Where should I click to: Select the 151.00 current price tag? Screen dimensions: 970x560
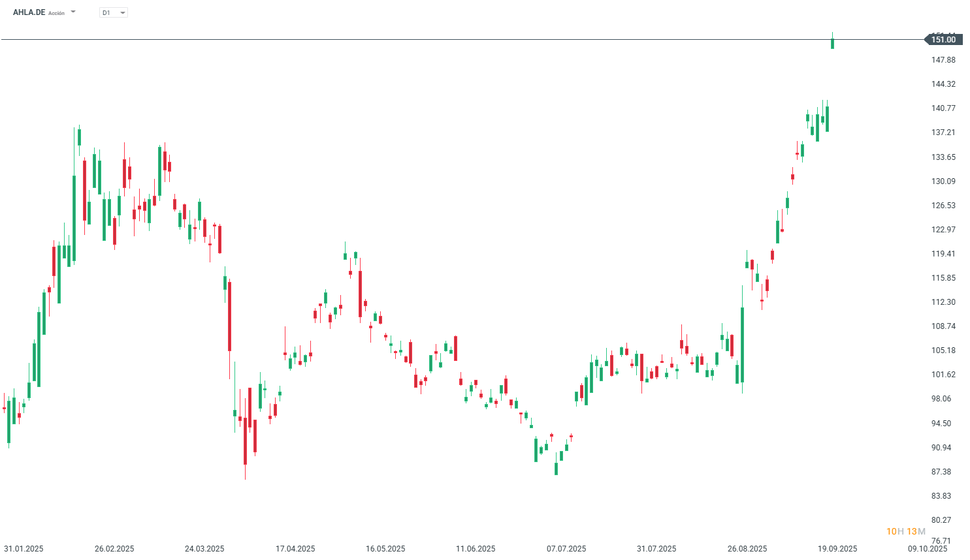click(944, 40)
